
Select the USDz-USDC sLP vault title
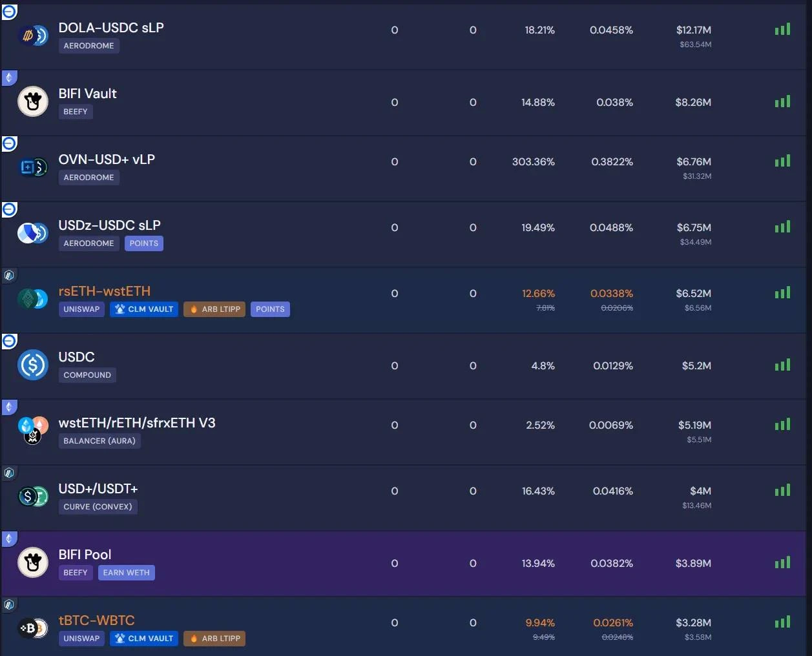point(109,225)
